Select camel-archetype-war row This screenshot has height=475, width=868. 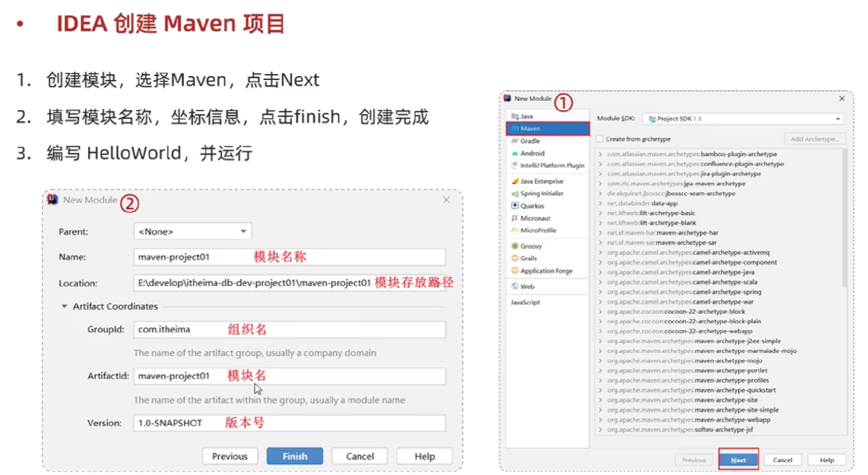(718, 301)
